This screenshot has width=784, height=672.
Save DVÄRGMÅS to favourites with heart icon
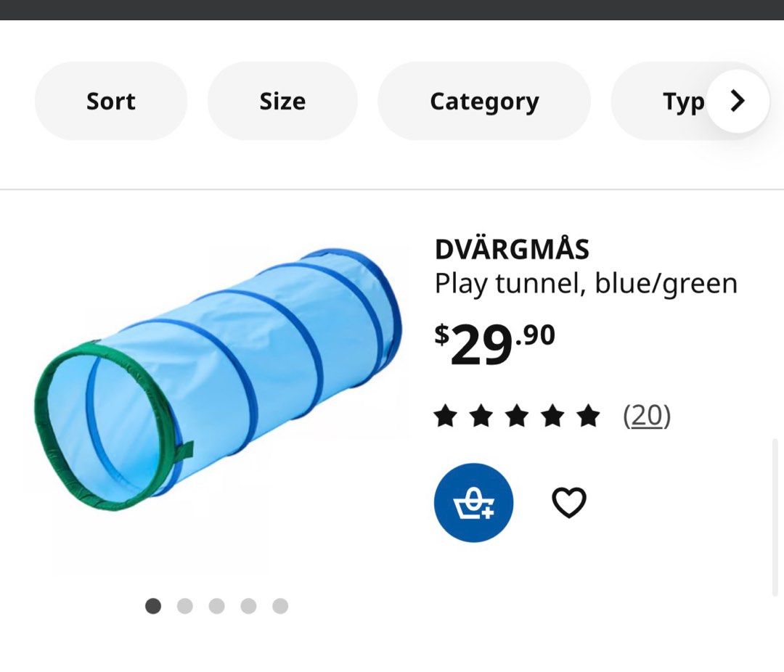(x=568, y=503)
